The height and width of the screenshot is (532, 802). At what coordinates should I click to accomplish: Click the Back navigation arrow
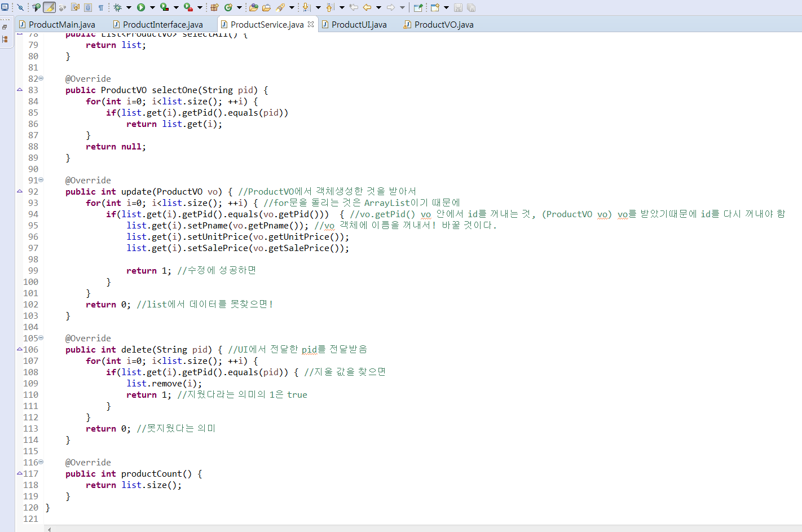point(367,7)
